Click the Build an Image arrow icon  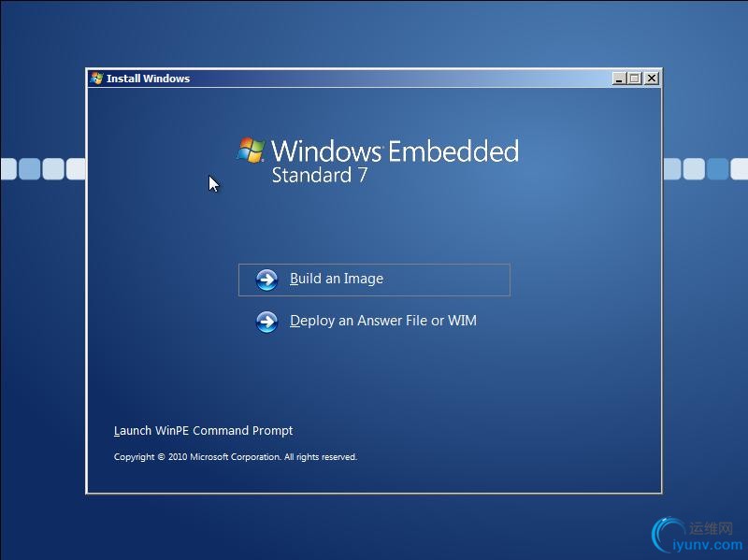[266, 280]
